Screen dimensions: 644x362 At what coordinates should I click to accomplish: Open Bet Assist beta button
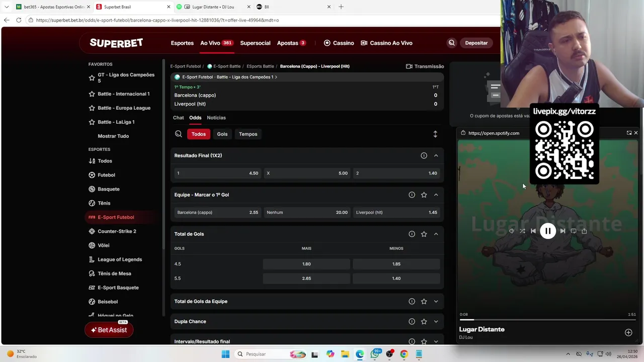pos(109,330)
